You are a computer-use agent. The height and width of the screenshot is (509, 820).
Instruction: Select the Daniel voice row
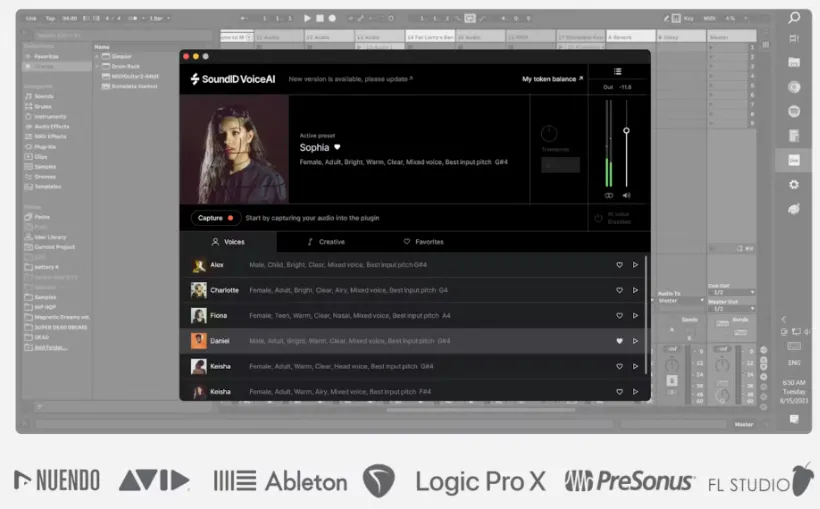point(413,341)
